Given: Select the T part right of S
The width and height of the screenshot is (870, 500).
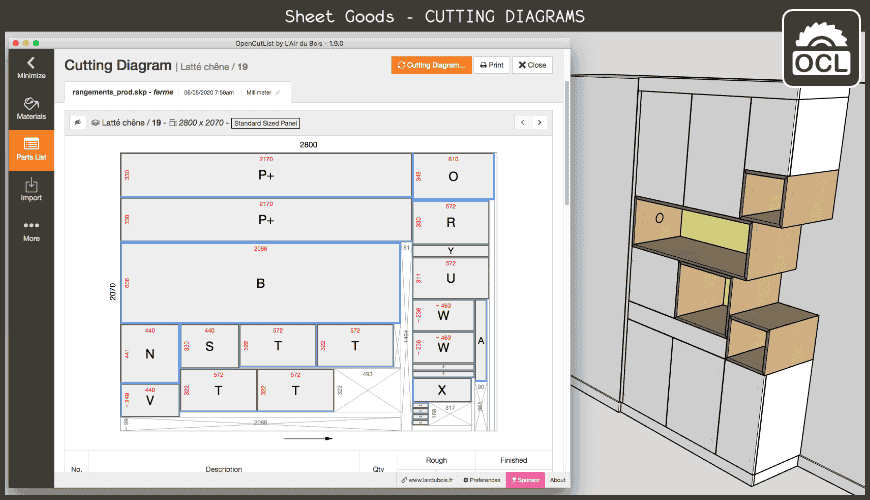Looking at the screenshot, I should [277, 346].
